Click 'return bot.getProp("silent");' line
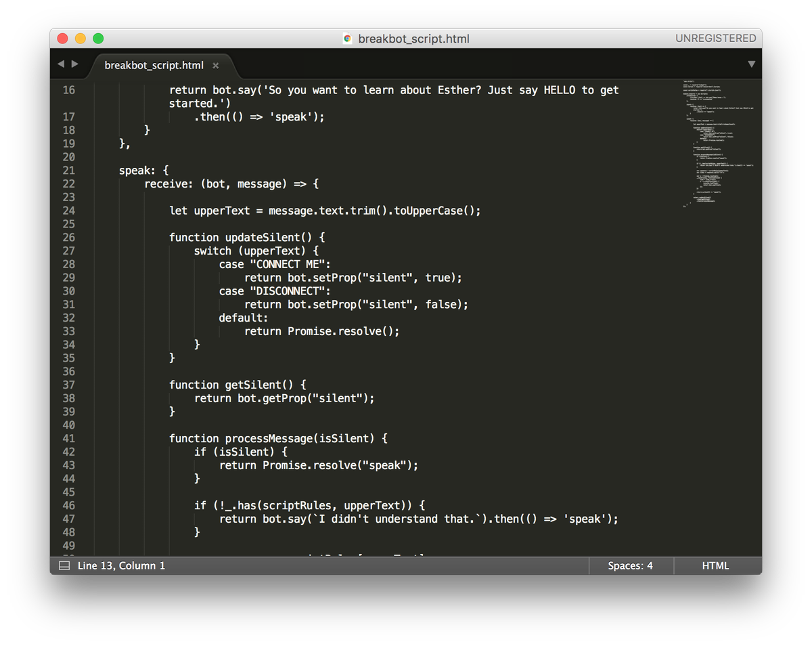 click(284, 399)
